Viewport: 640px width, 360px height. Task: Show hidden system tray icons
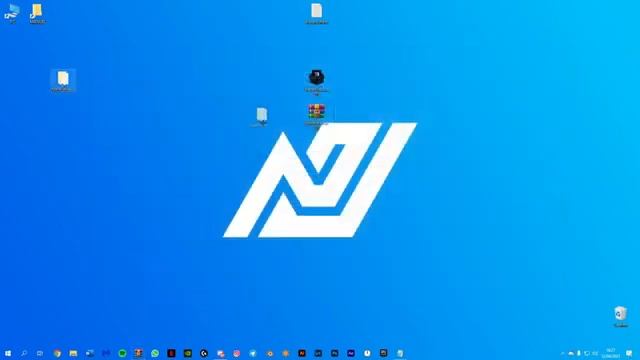(563, 353)
